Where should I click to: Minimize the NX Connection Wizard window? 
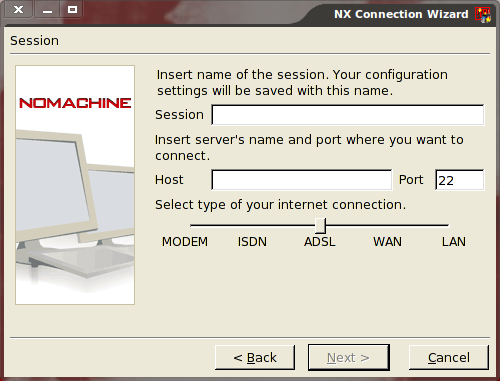47,10
